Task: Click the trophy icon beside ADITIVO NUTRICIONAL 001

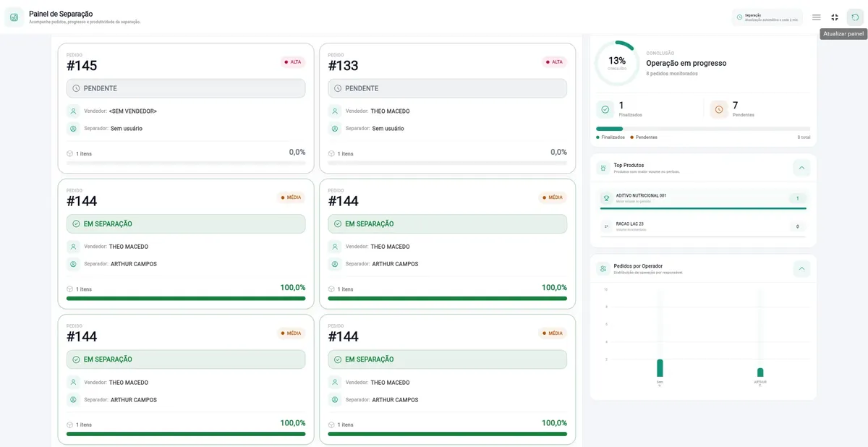Action: tap(606, 198)
